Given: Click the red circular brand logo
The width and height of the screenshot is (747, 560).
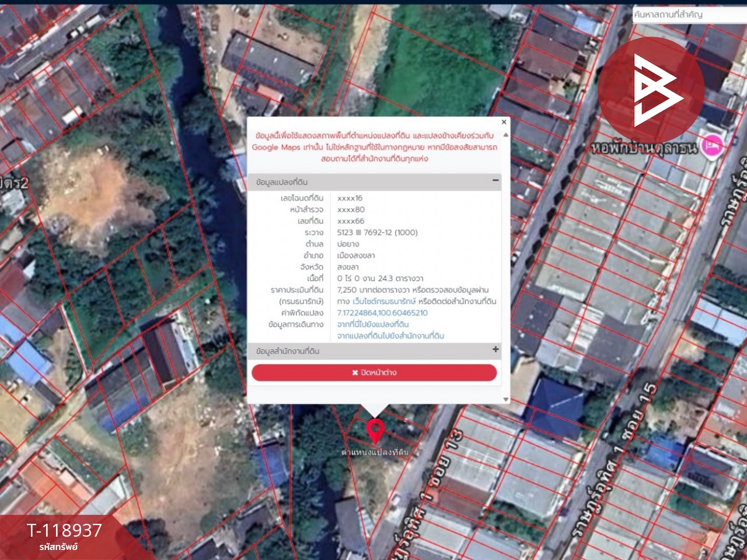Looking at the screenshot, I should [x=650, y=90].
